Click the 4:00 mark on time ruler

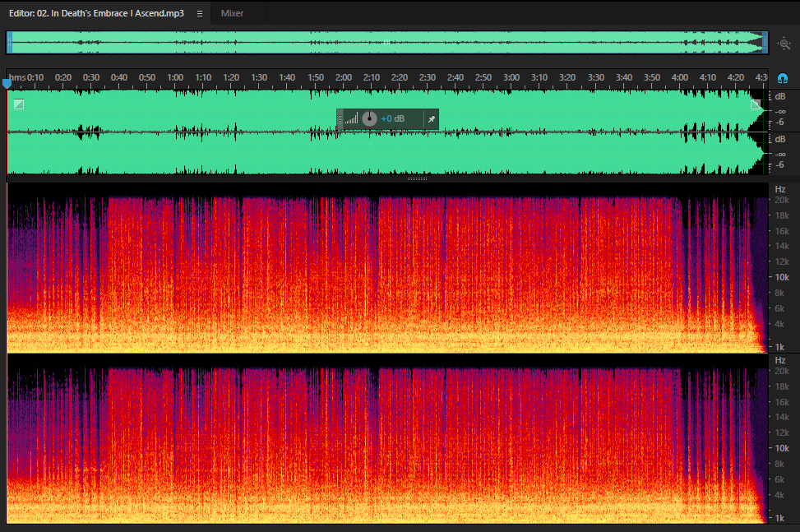pyautogui.click(x=680, y=77)
